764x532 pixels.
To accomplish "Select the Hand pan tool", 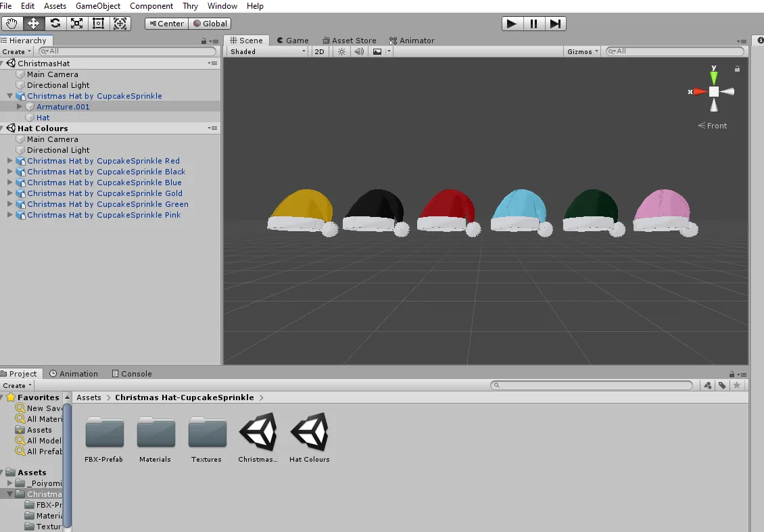I will (x=11, y=24).
